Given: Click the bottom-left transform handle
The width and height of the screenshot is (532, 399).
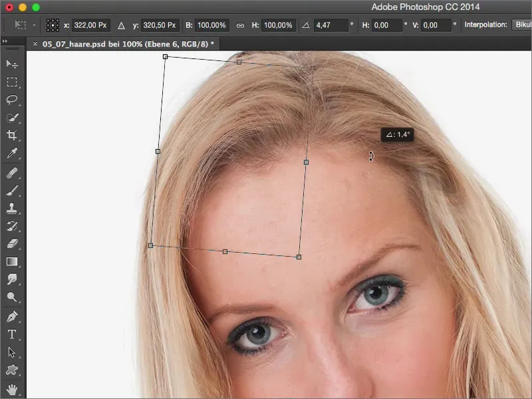Looking at the screenshot, I should coord(151,245).
